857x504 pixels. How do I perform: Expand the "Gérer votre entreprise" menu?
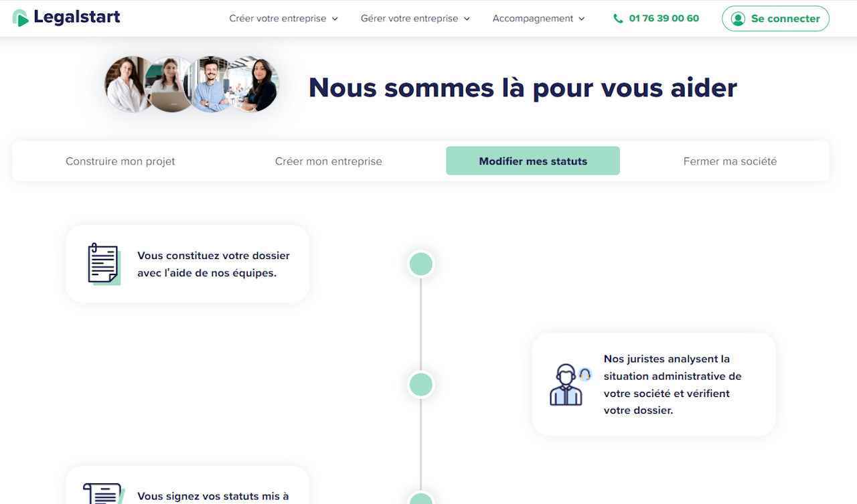(415, 19)
